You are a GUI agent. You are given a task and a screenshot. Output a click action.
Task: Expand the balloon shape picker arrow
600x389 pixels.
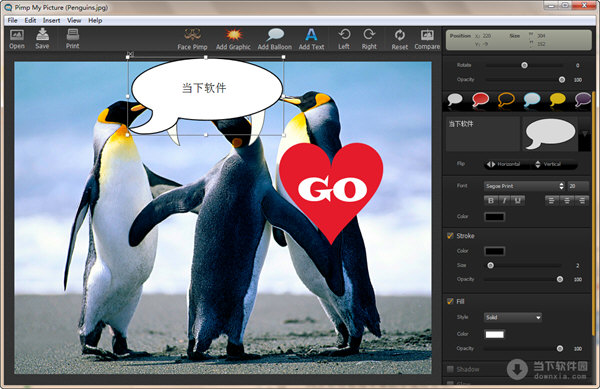(x=585, y=134)
